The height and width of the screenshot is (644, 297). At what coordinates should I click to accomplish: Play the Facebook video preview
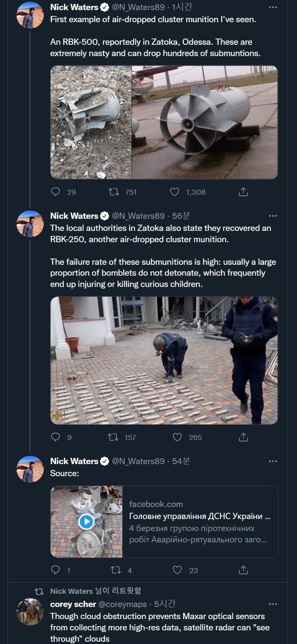click(86, 521)
